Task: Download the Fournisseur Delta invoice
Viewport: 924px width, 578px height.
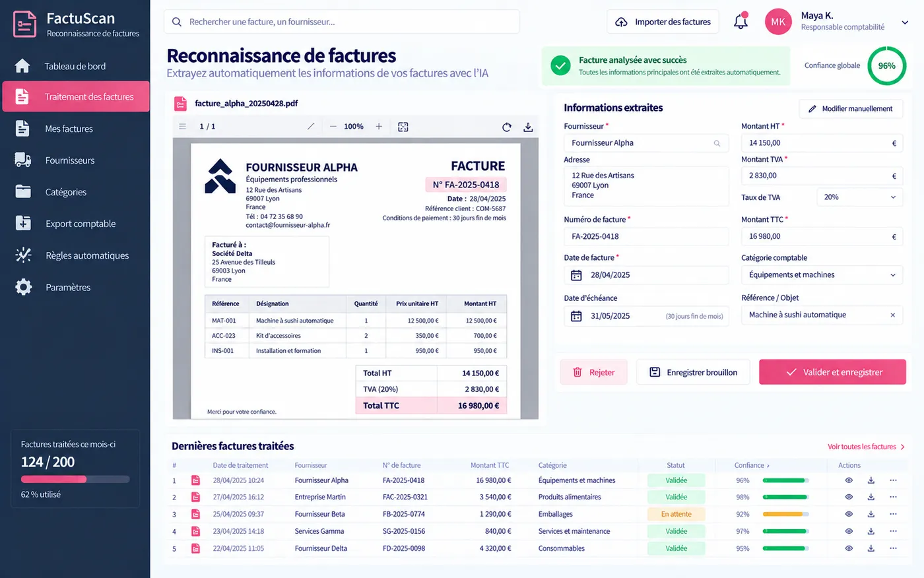Action: click(x=871, y=548)
